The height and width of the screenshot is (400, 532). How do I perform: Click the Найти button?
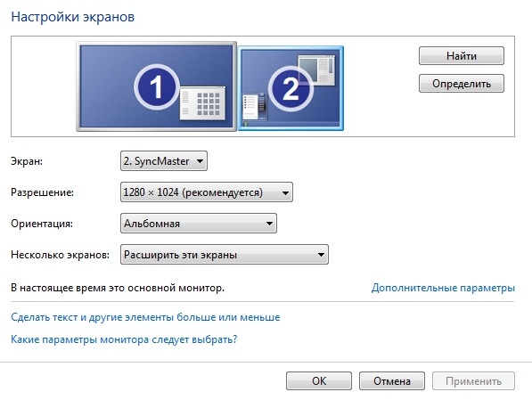point(462,55)
